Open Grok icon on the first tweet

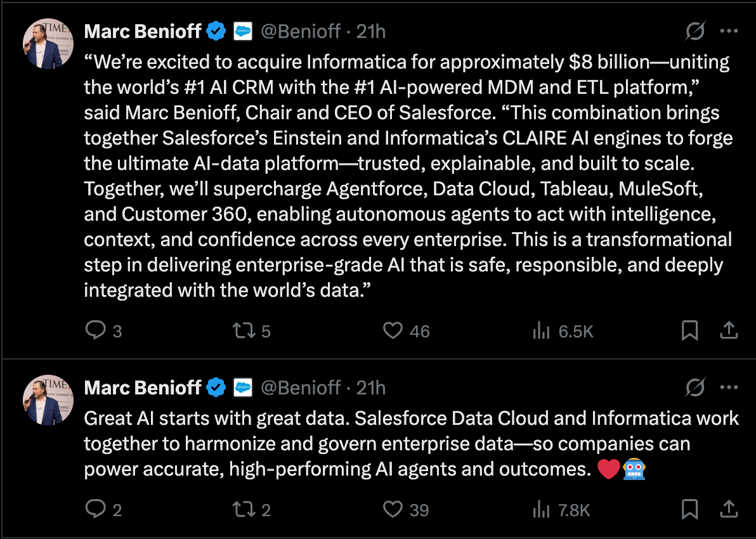[x=696, y=30]
